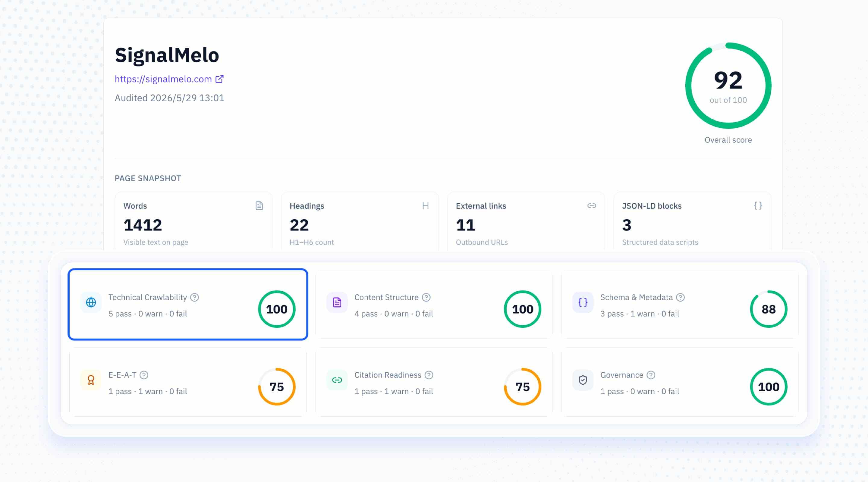Click the Overall score label
868x482 pixels.
tap(728, 140)
